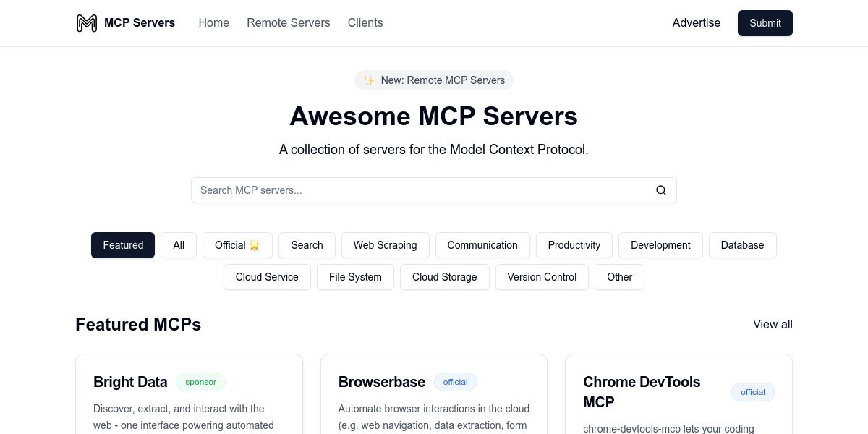Select the Official category filter
This screenshot has width=868, height=434.
pos(237,245)
